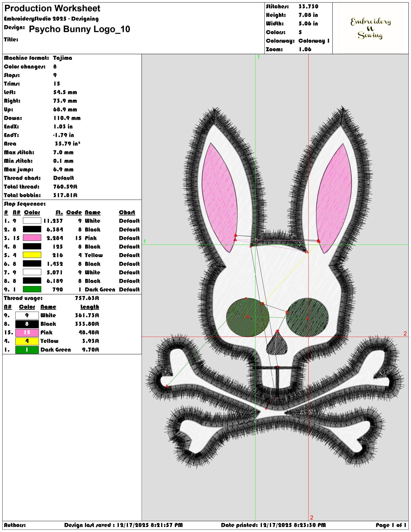The width and height of the screenshot is (411, 532).
Task: Click the white thread length '361.73ft'
Action: pos(87,315)
